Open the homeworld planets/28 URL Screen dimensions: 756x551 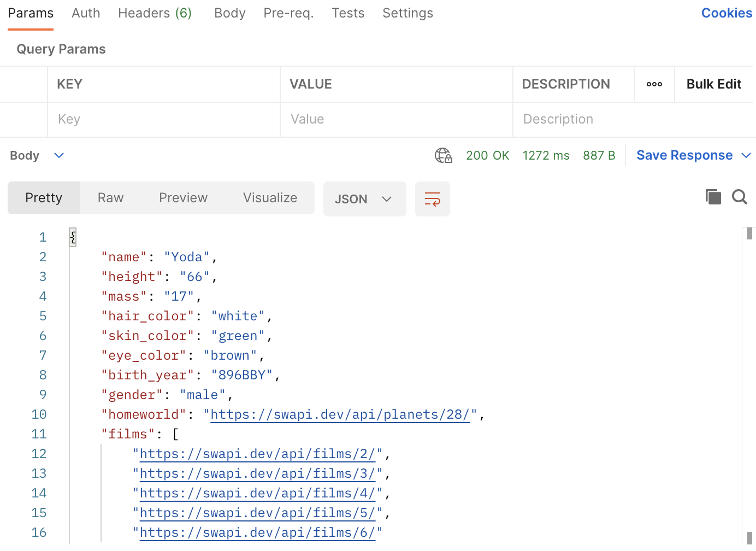340,415
